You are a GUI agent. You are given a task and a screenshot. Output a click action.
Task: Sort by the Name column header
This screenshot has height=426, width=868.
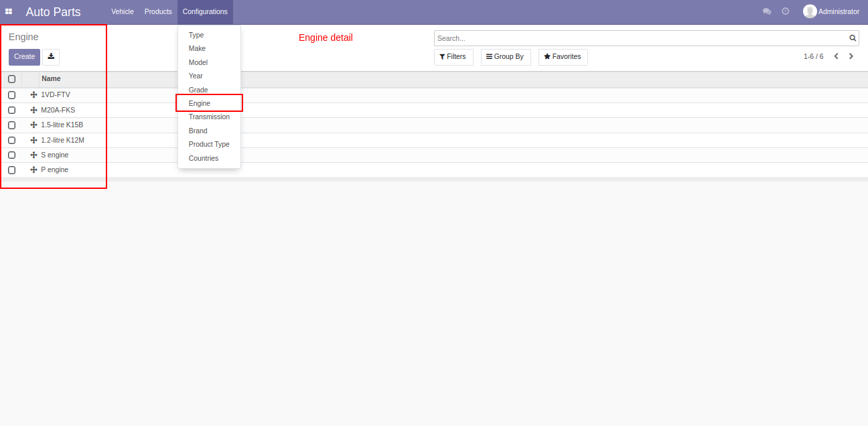[x=51, y=79]
